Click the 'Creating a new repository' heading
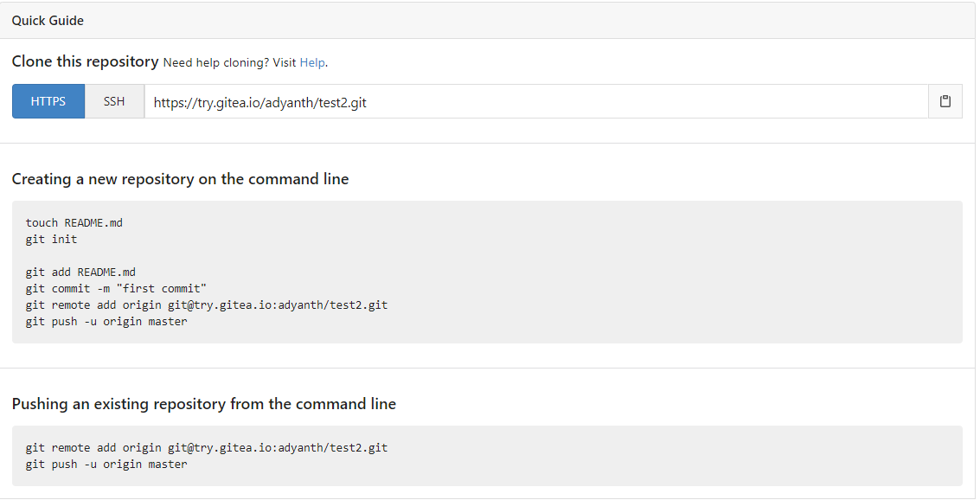Viewport: 980px width, 500px height. pyautogui.click(x=180, y=180)
